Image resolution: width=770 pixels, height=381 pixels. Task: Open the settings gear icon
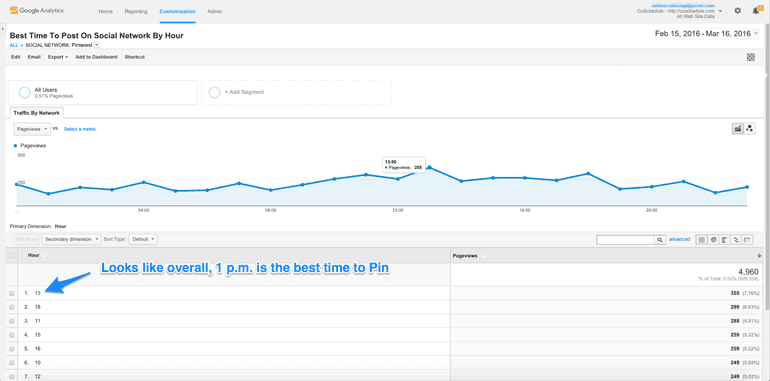coord(738,10)
